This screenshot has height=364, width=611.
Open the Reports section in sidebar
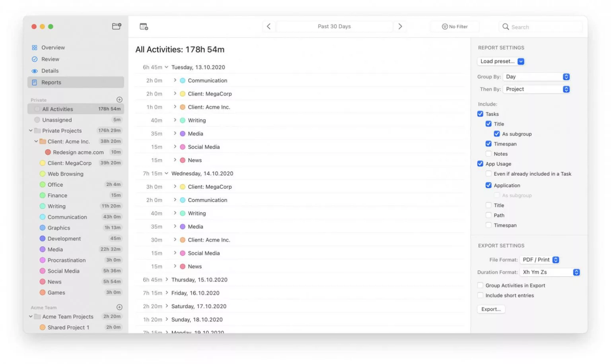click(51, 82)
